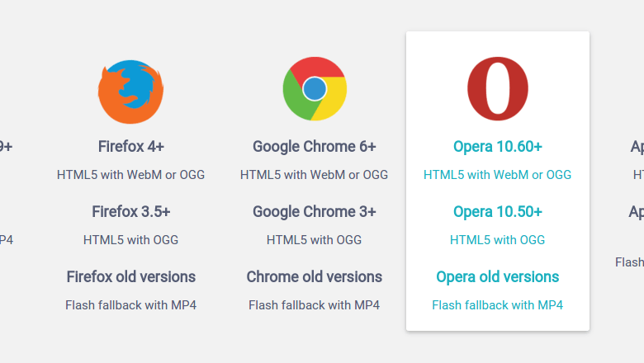Click the Google Chrome 3+ heading
Screen dimensions: 644x363
point(315,212)
